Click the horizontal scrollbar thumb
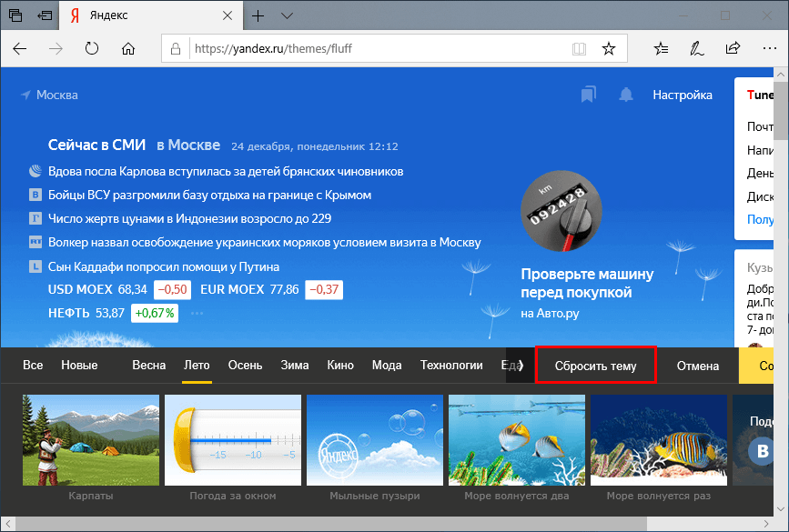 pyautogui.click(x=331, y=524)
